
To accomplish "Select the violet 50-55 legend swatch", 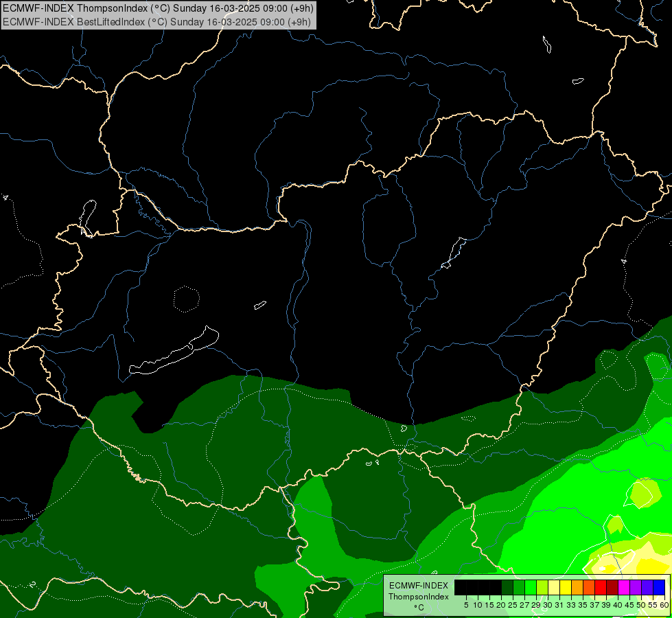I will click(647, 587).
